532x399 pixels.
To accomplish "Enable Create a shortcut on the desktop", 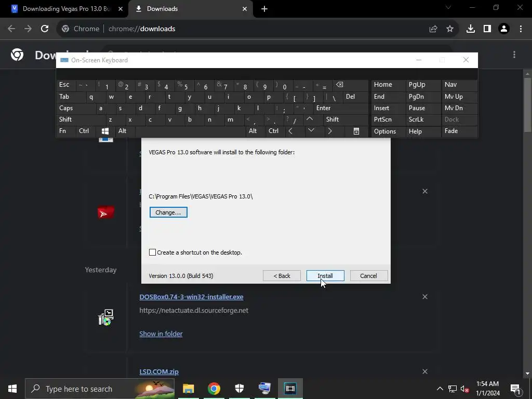I will pos(152,252).
